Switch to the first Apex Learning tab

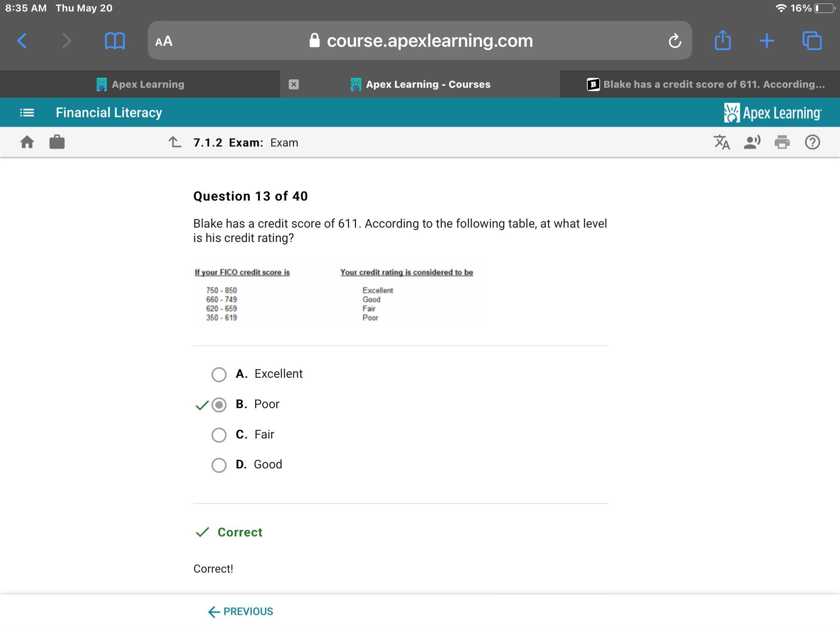(140, 84)
